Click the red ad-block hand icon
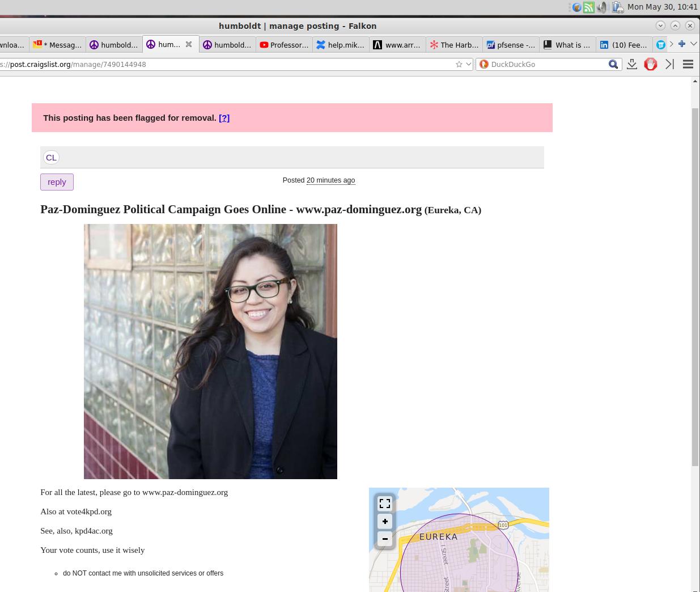 pyautogui.click(x=651, y=64)
